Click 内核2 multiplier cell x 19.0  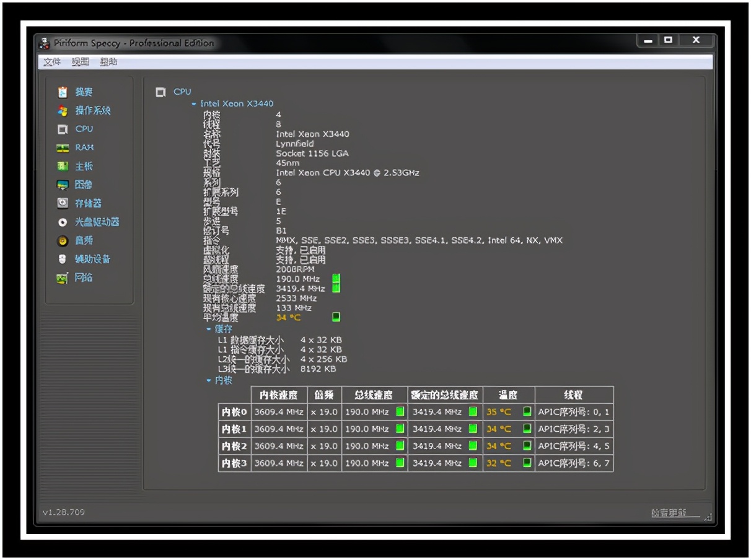tap(324, 446)
